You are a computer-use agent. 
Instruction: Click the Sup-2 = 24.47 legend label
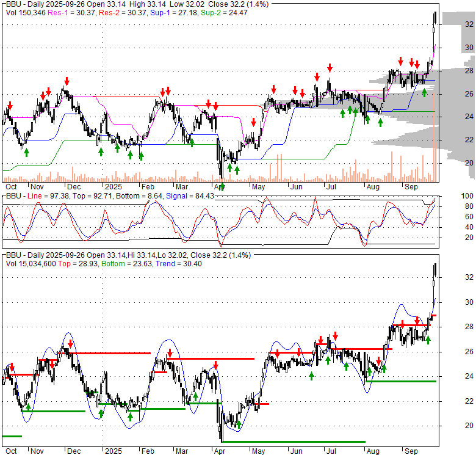pos(224,13)
